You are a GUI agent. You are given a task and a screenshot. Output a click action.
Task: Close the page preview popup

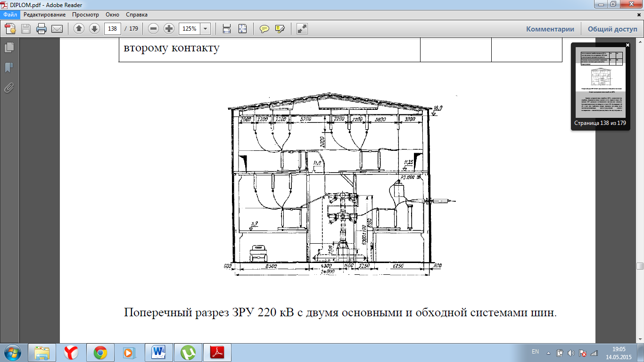(627, 45)
